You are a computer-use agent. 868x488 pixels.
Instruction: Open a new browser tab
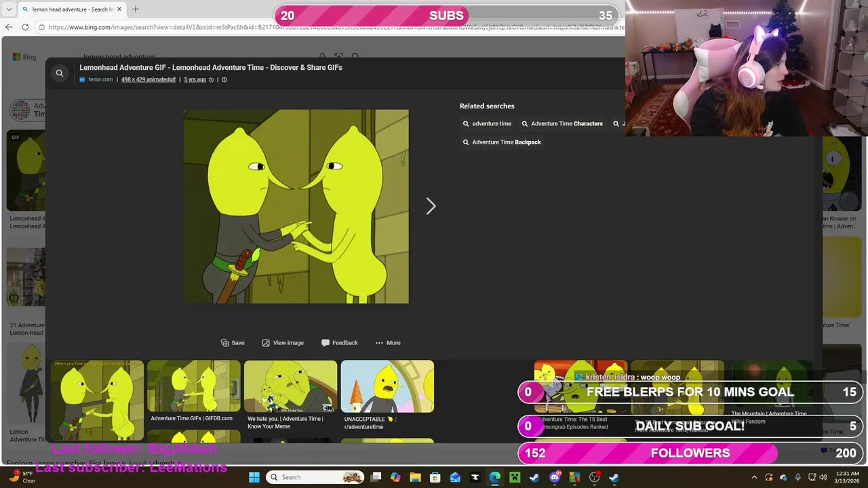[x=135, y=9]
